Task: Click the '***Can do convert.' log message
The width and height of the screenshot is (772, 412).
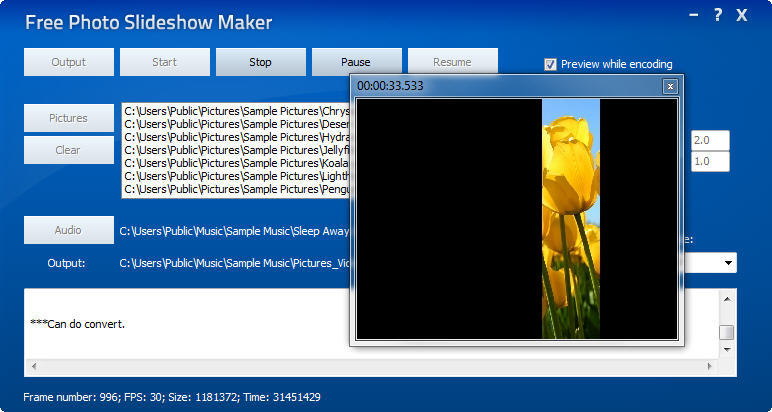Action: [78, 324]
